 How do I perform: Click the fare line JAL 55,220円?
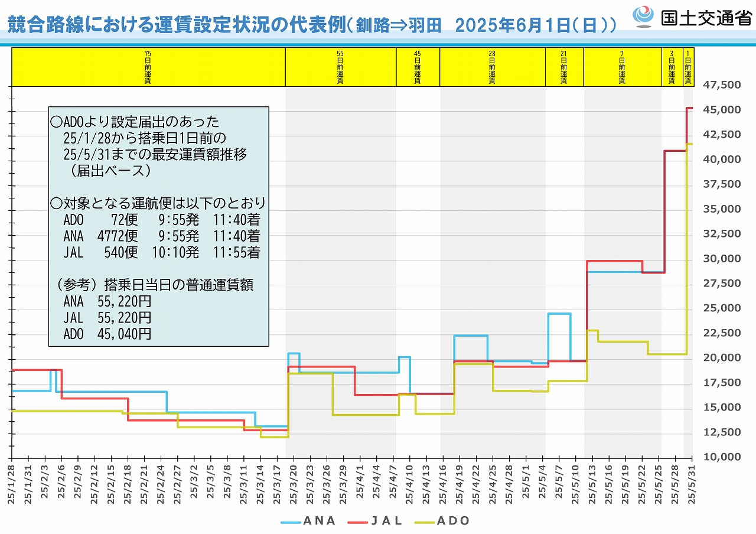[x=107, y=318]
